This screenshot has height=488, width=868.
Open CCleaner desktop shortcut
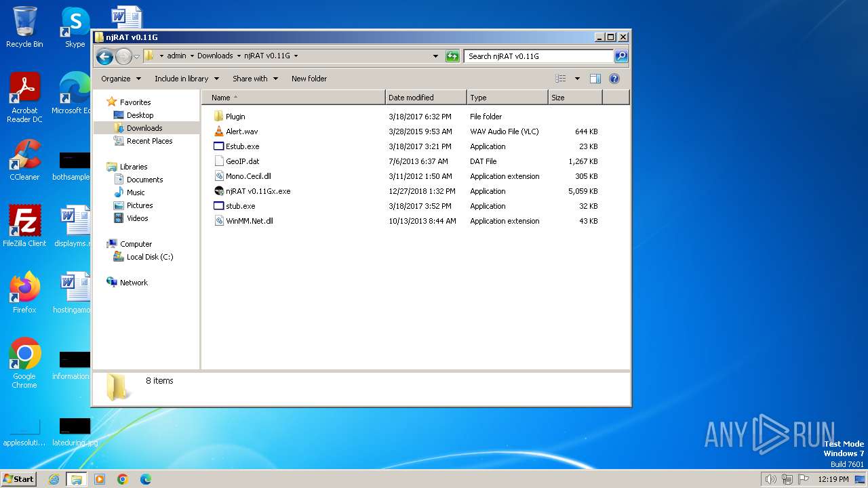coord(24,160)
